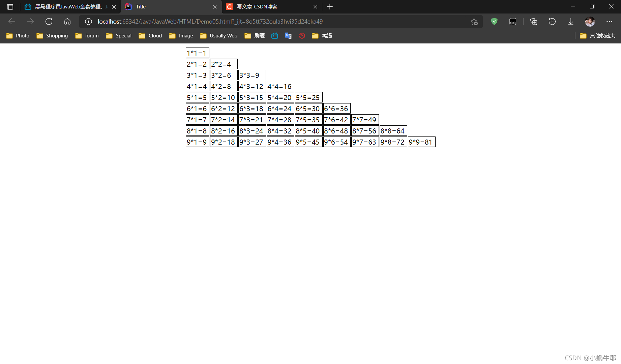621x364 pixels.
Task: Switch to 写文章-CSDN博客 tab
Action: (272, 7)
